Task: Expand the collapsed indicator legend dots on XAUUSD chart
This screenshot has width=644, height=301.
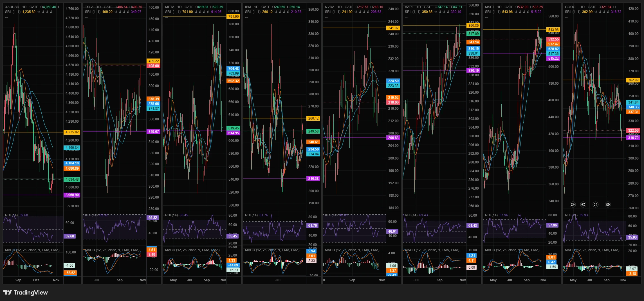Action: tap(6, 17)
